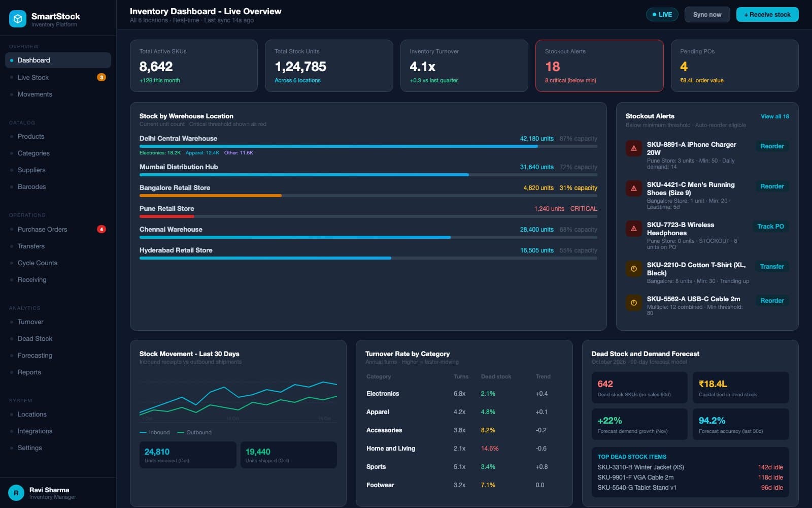Go to Live Stock page

[x=58, y=77]
